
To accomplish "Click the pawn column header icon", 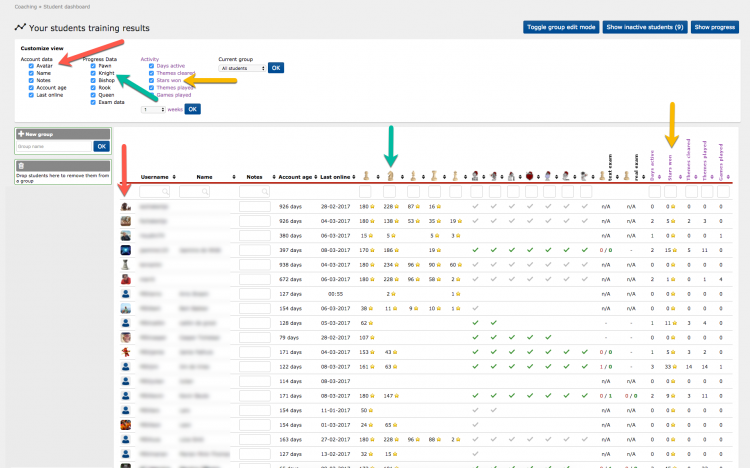I will pos(366,176).
